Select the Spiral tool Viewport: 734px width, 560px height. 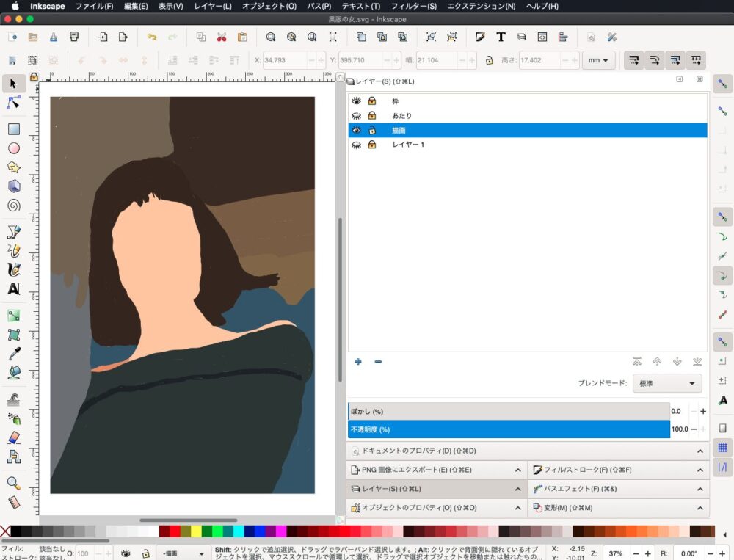pos(13,206)
